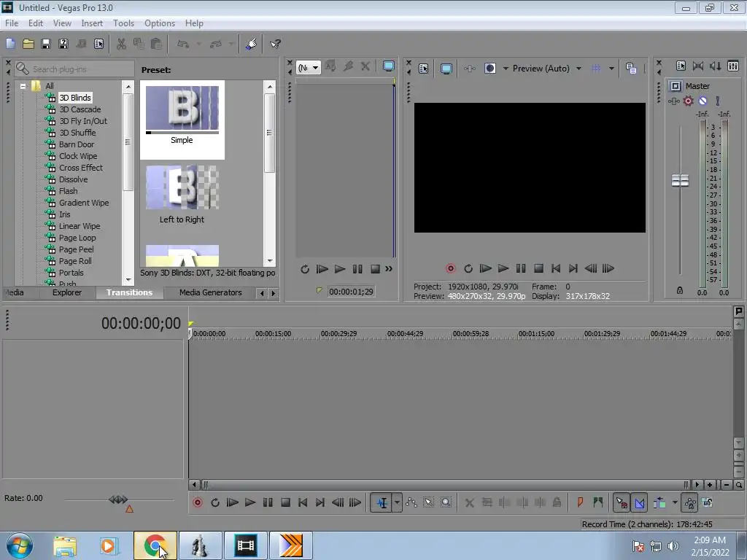Select Gradient Wipe transition
Screen dimensions: 747x560
pos(84,203)
